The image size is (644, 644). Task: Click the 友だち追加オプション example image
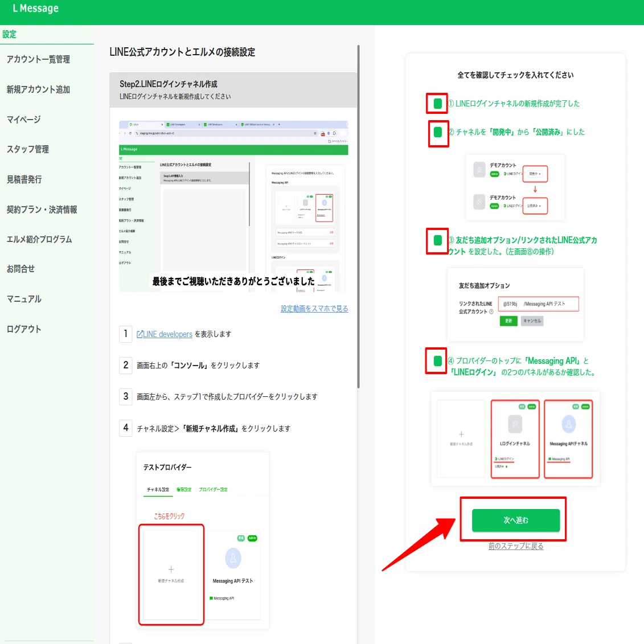click(x=515, y=305)
